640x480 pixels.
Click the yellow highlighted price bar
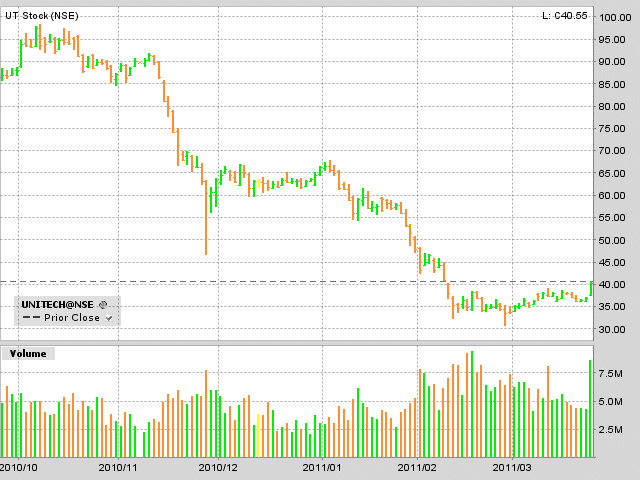[259, 183]
